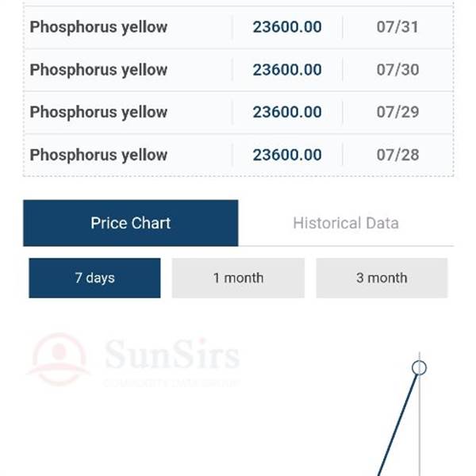The width and height of the screenshot is (476, 476).
Task: Click Phosphorus yellow in the 07/29 row
Action: click(x=98, y=113)
